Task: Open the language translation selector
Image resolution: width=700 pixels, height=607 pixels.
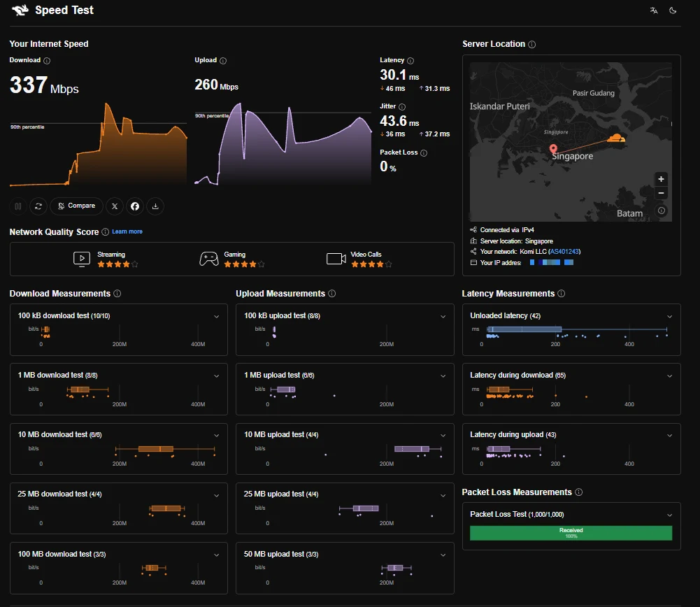Action: pyautogui.click(x=654, y=10)
